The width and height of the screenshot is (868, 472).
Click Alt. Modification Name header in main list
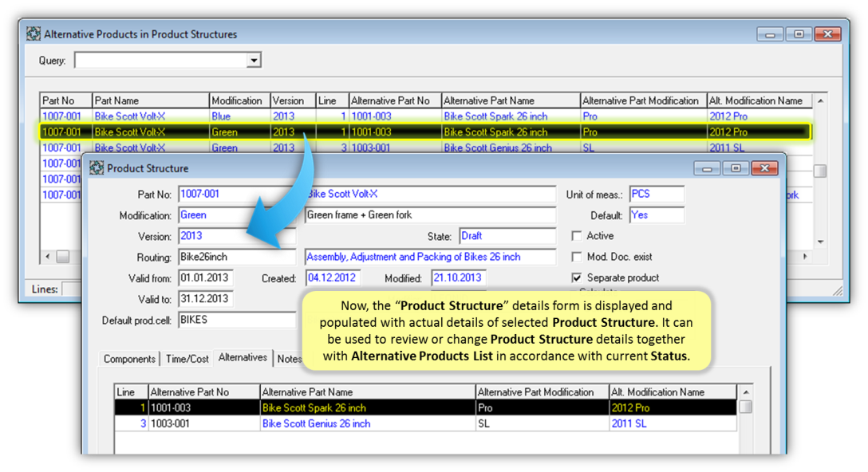759,100
